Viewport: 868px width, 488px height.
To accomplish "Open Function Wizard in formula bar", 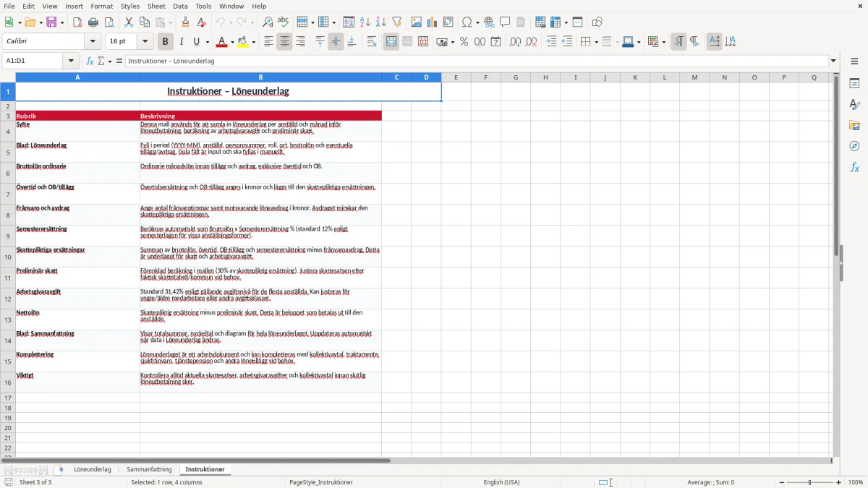I will [90, 61].
